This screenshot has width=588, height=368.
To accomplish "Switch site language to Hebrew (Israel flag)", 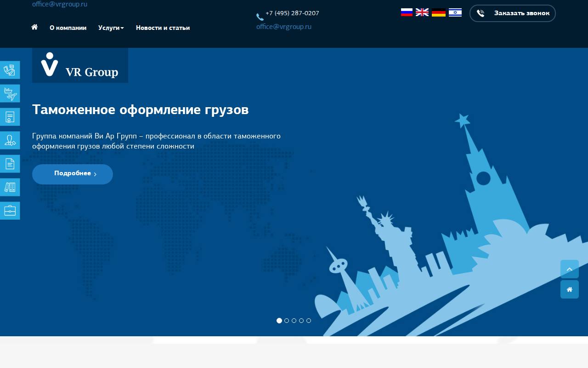I will [455, 12].
